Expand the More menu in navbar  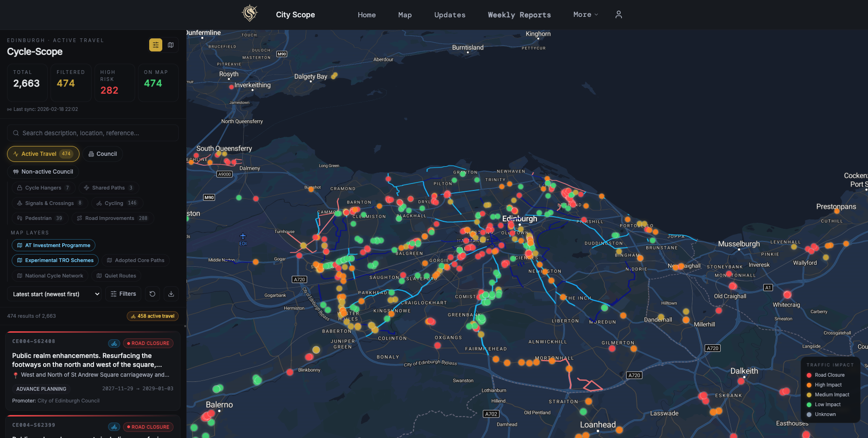tap(586, 15)
